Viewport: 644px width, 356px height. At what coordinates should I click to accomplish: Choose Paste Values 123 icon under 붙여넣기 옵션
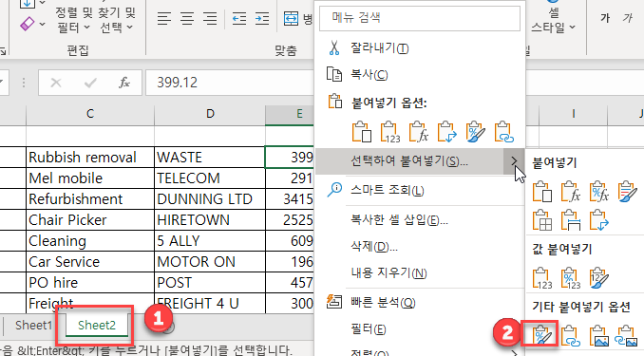390,132
